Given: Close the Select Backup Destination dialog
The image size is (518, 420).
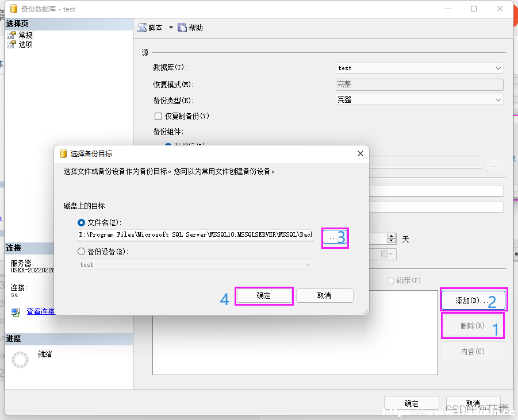Looking at the screenshot, I should (360, 153).
